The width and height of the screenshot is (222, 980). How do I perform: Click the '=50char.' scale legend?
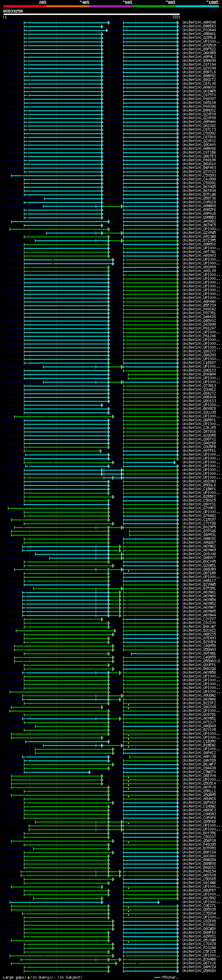tap(169, 977)
